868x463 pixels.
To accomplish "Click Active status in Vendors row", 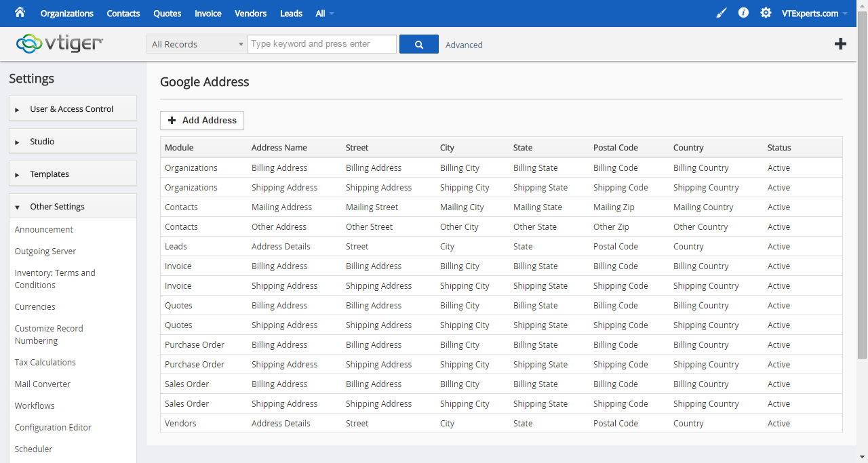I will (778, 423).
